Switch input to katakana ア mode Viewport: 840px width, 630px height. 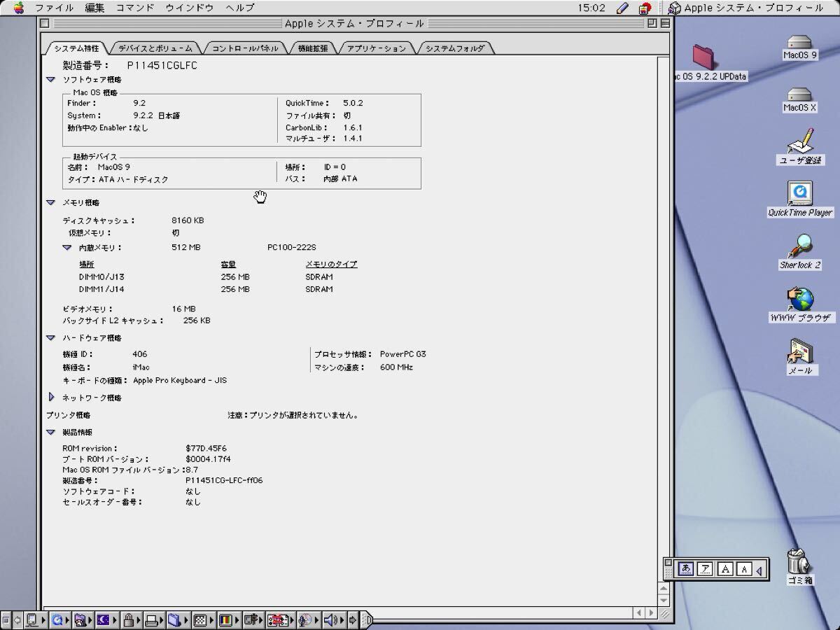(x=706, y=568)
